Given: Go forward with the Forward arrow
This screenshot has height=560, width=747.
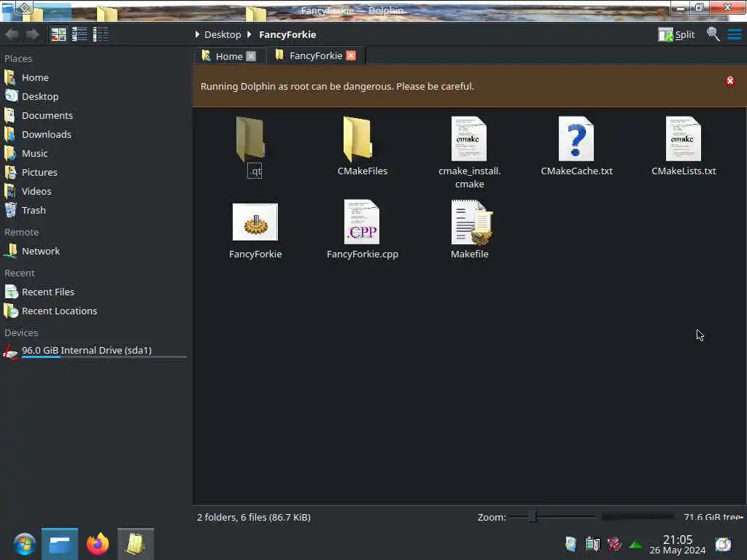Looking at the screenshot, I should coord(32,34).
